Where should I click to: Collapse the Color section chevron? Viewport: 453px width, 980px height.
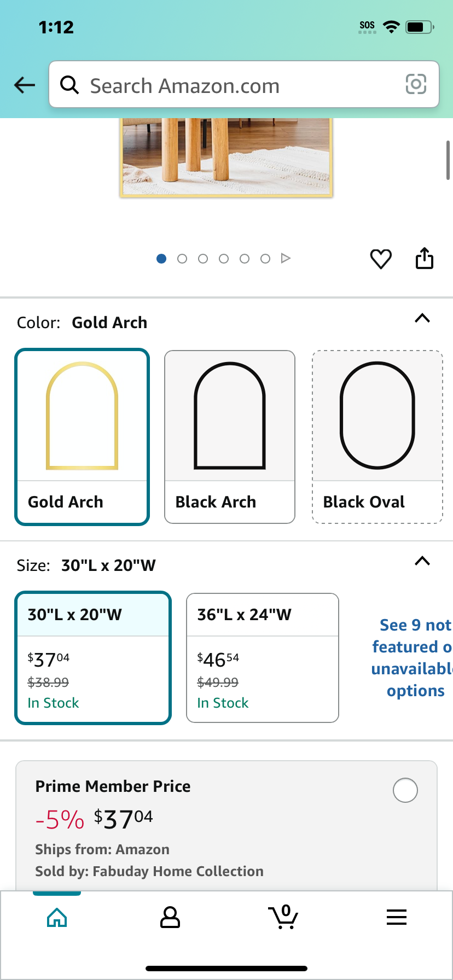point(422,318)
